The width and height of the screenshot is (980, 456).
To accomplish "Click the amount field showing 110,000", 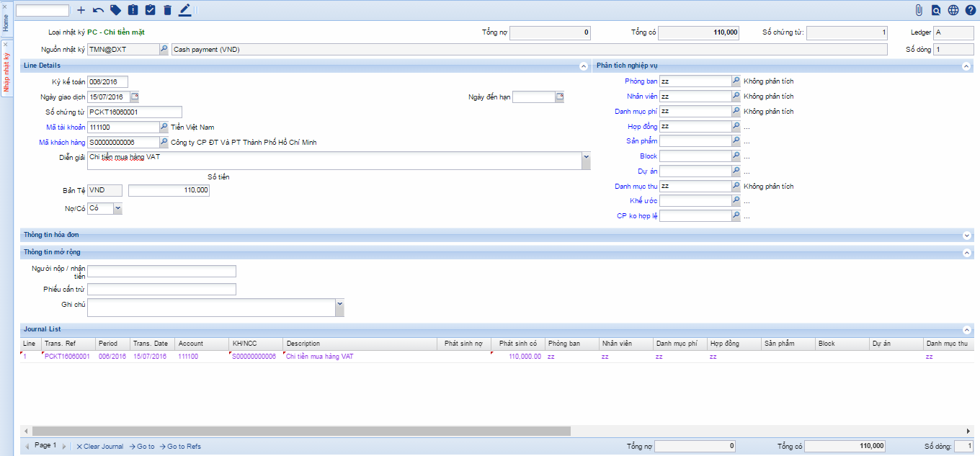I will tap(169, 190).
